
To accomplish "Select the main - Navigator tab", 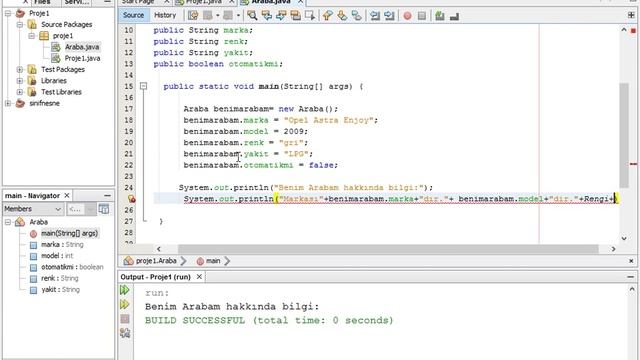I will (32, 196).
